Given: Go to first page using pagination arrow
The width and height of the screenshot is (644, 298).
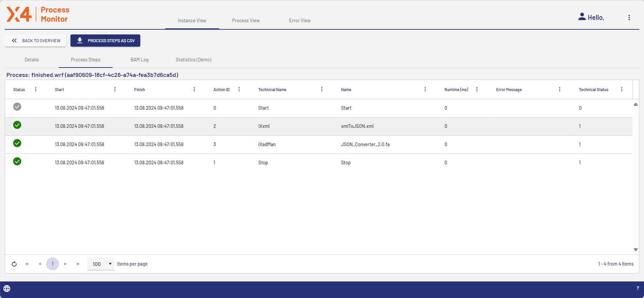Looking at the screenshot, I should pyautogui.click(x=27, y=264).
